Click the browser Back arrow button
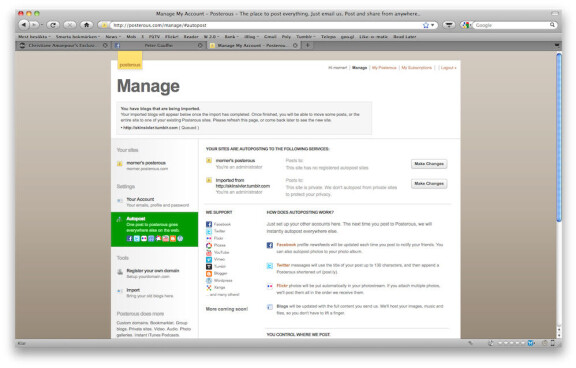 coord(24,25)
